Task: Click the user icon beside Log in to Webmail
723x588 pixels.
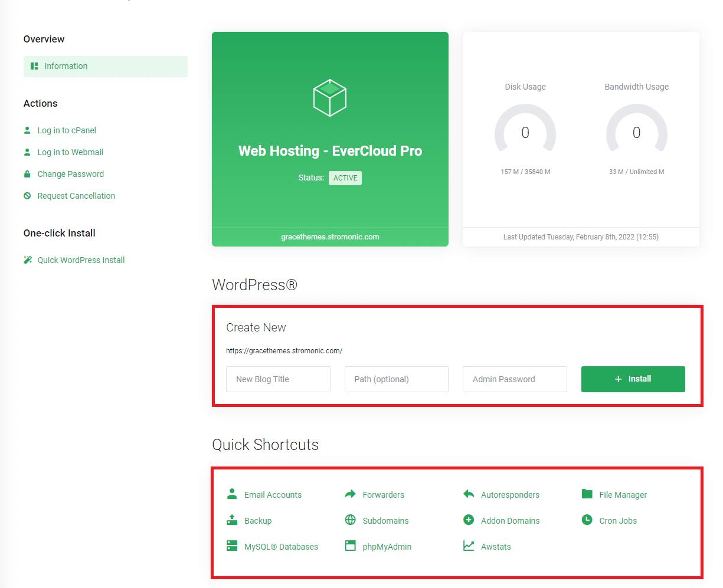Action: pyautogui.click(x=27, y=152)
